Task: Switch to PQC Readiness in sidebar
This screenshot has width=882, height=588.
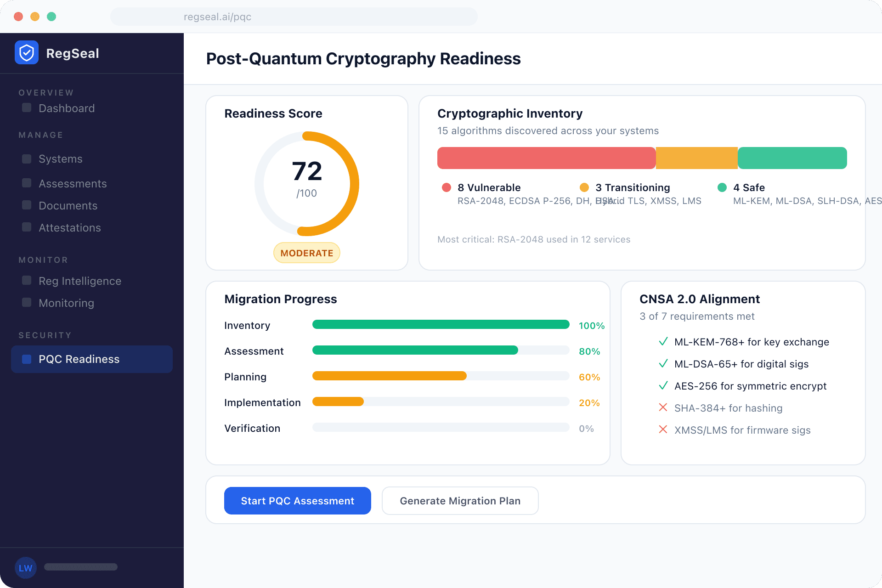Action: [x=79, y=359]
